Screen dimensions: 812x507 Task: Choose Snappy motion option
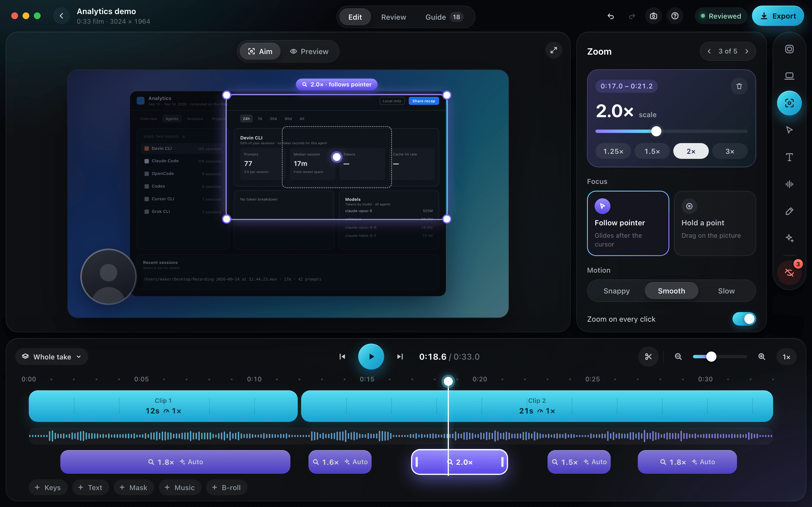coord(616,291)
